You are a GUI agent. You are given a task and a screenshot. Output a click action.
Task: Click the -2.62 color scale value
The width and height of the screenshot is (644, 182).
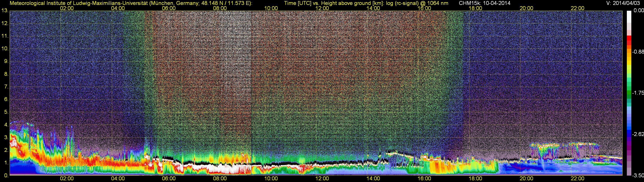tap(638, 134)
